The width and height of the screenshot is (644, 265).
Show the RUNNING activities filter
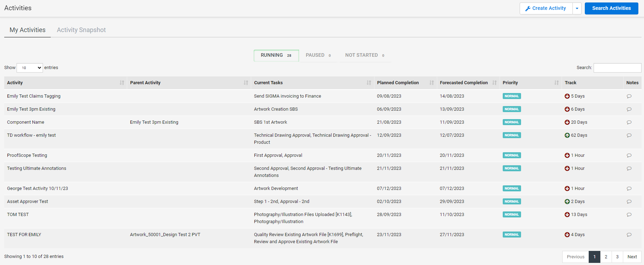point(276,55)
